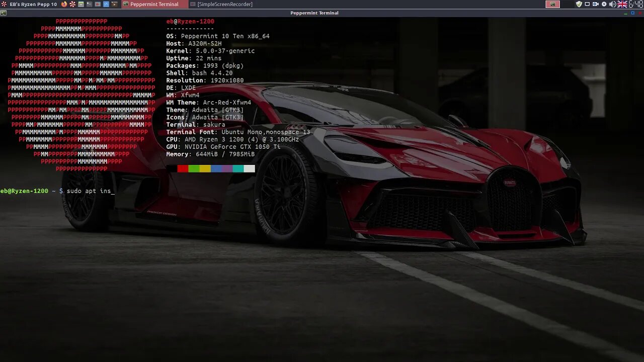Minimize the Peppermint Terminal window

[626, 13]
